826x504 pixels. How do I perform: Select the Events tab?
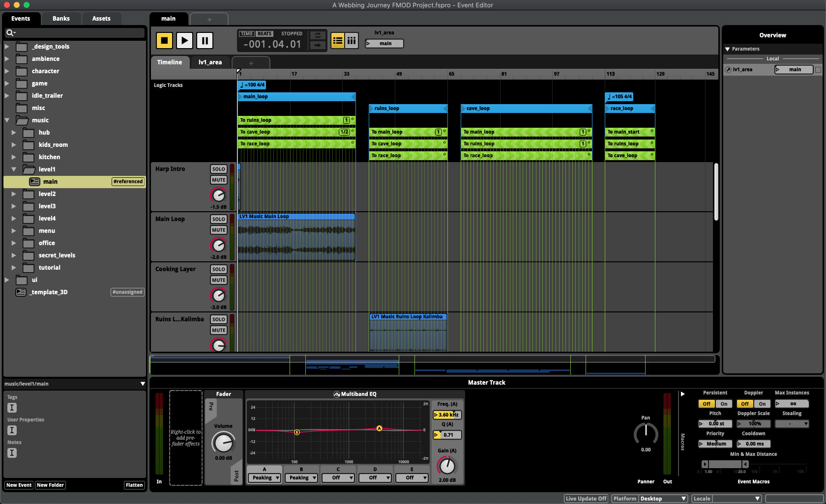click(x=21, y=19)
